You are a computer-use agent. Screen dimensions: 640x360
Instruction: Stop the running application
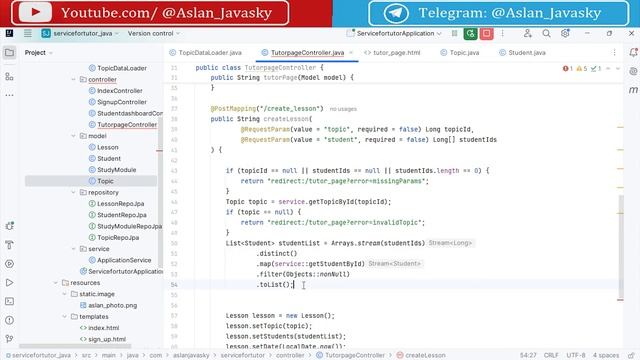pos(487,33)
